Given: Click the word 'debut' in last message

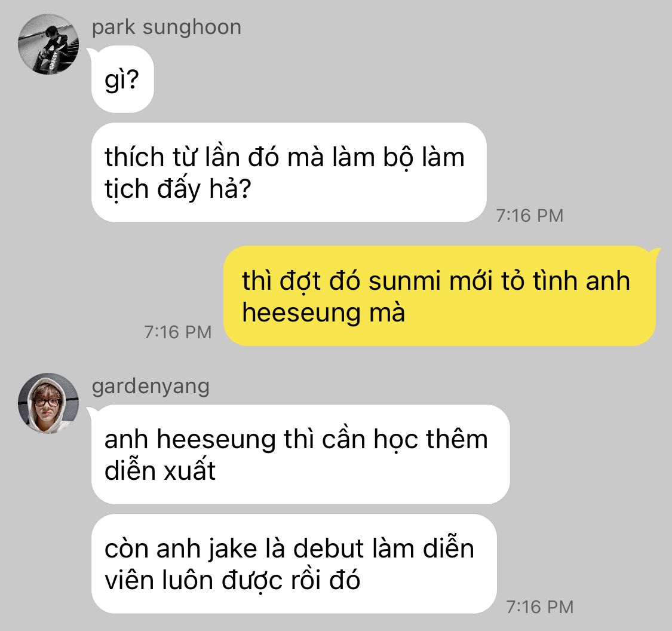Looking at the screenshot, I should point(329,549).
